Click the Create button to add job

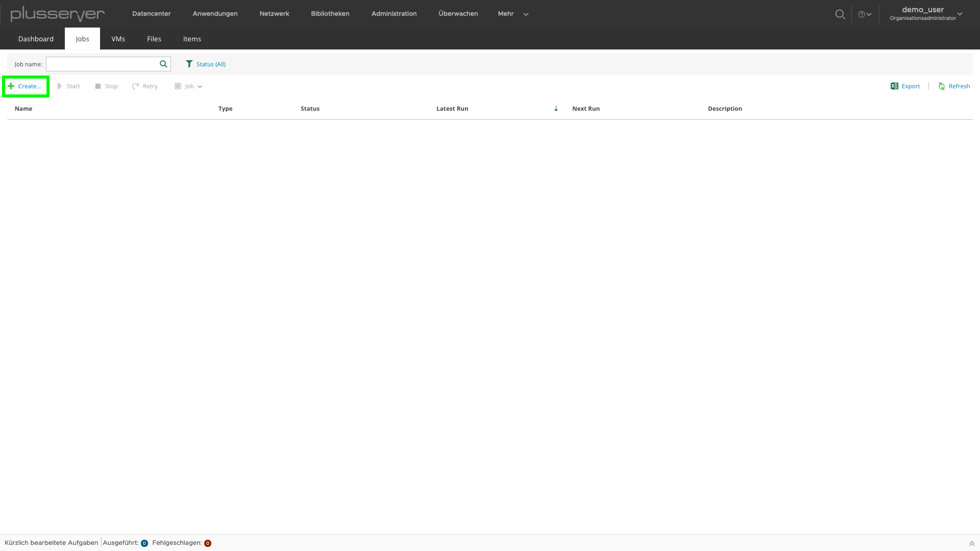[26, 85]
